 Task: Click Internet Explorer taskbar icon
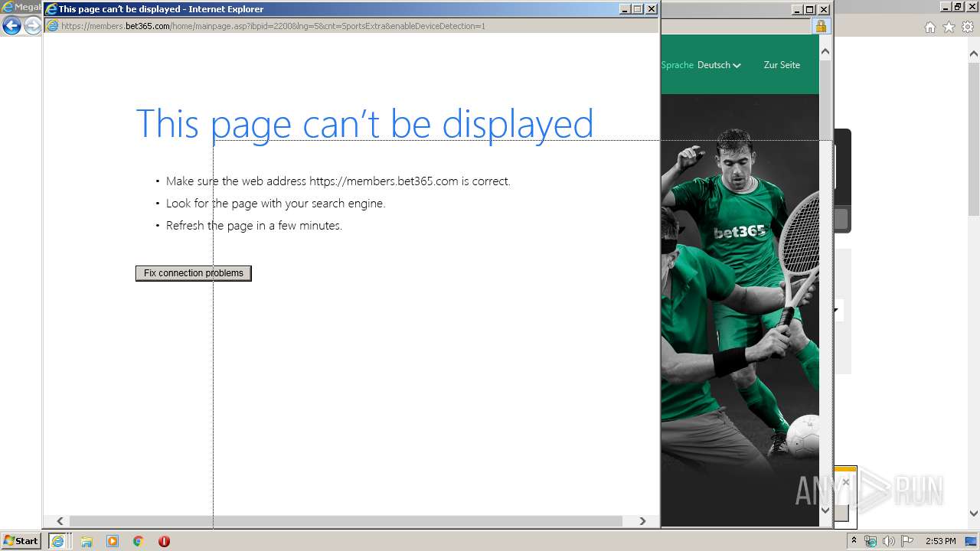(57, 541)
